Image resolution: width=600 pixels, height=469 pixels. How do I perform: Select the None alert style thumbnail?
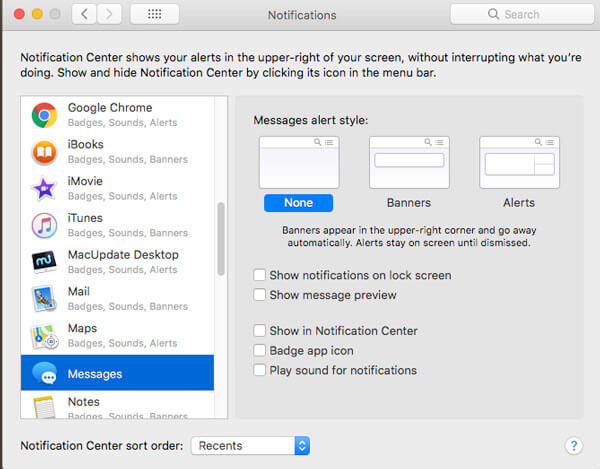pos(299,163)
